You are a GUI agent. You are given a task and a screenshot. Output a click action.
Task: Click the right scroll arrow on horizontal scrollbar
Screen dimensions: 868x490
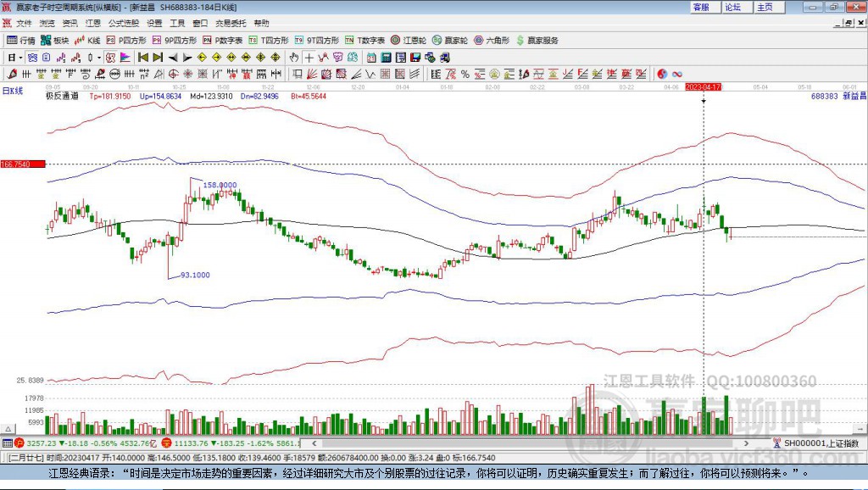746,443
